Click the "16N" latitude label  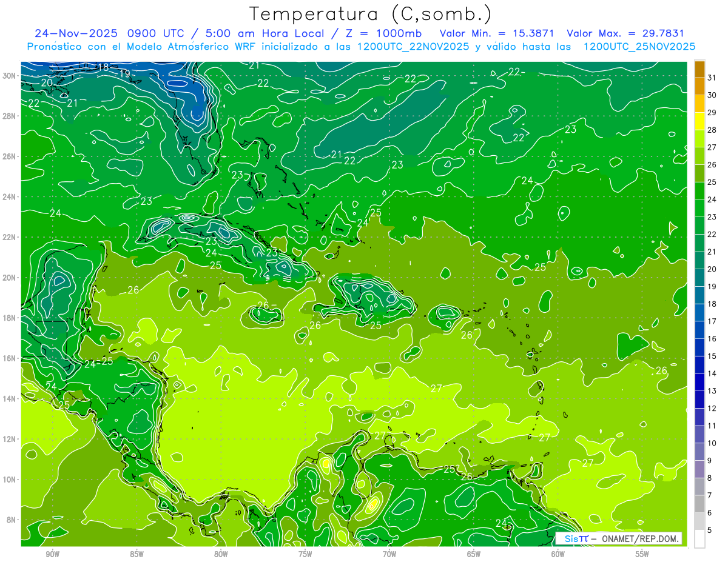9,358
